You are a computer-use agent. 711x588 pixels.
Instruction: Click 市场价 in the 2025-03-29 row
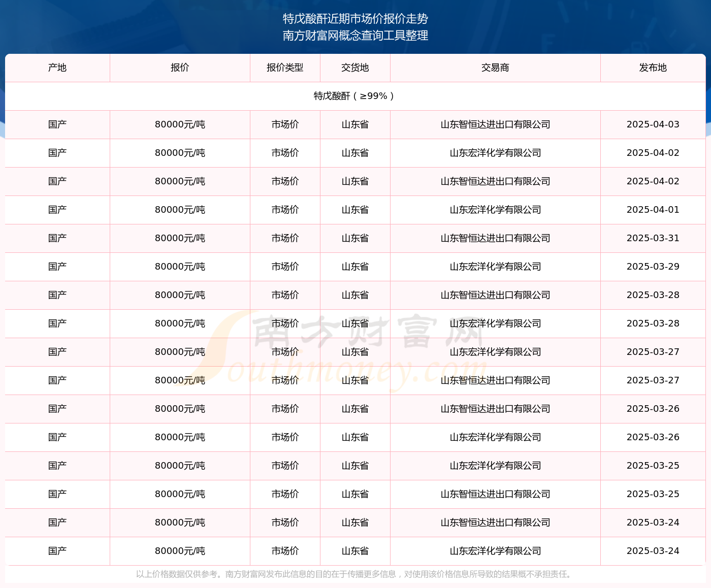285,267
